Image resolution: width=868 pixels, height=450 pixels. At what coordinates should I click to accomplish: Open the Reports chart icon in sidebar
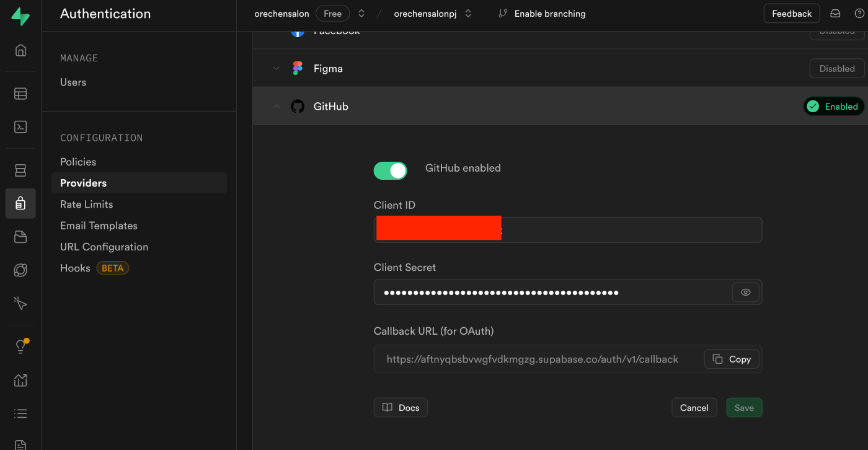click(x=20, y=380)
